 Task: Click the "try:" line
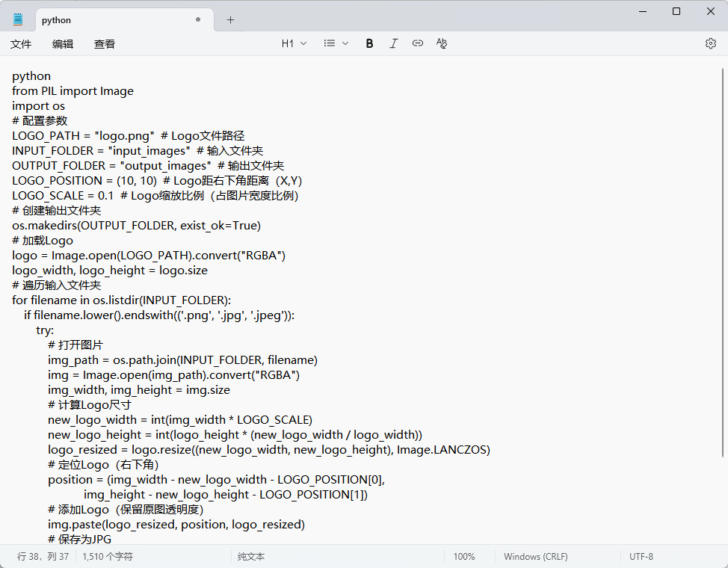pos(45,330)
